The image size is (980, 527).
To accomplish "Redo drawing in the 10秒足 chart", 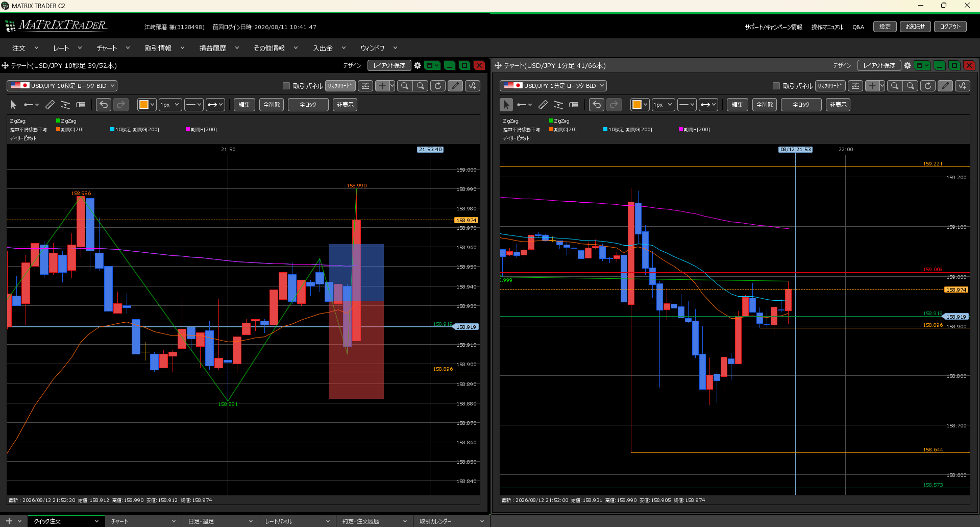I will [121, 105].
